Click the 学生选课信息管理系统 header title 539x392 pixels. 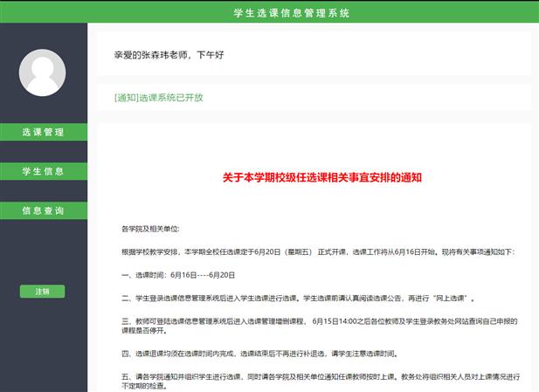coord(292,13)
